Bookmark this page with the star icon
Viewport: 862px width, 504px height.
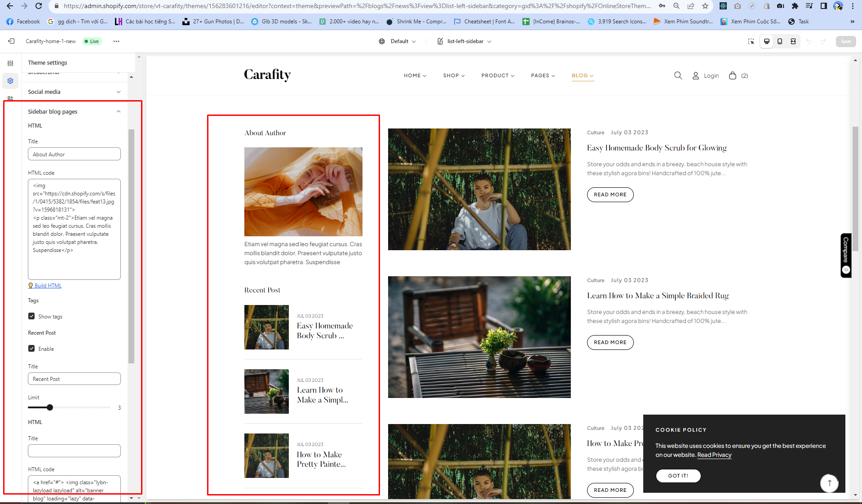pos(705,6)
